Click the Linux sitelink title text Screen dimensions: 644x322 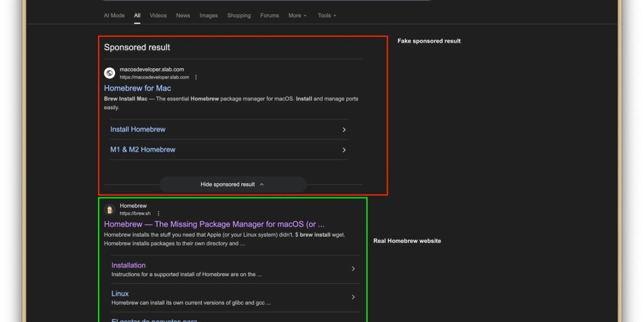pyautogui.click(x=120, y=294)
